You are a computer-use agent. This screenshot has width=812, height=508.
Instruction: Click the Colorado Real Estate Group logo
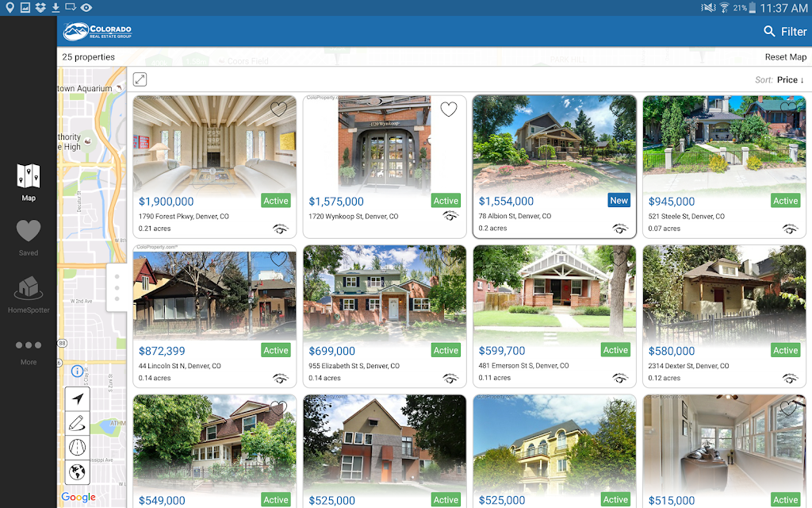98,32
